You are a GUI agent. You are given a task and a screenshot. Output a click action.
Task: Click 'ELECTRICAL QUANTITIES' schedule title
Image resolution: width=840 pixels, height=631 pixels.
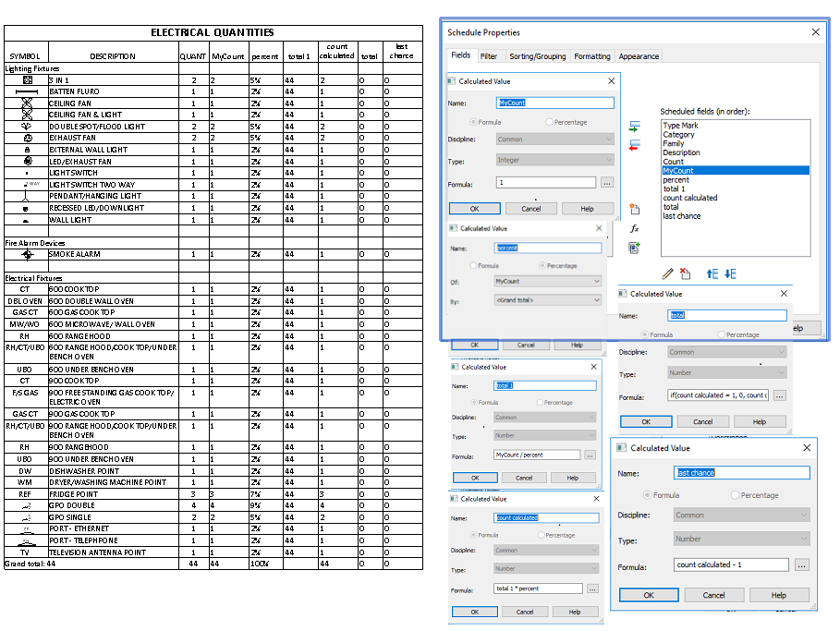213,32
